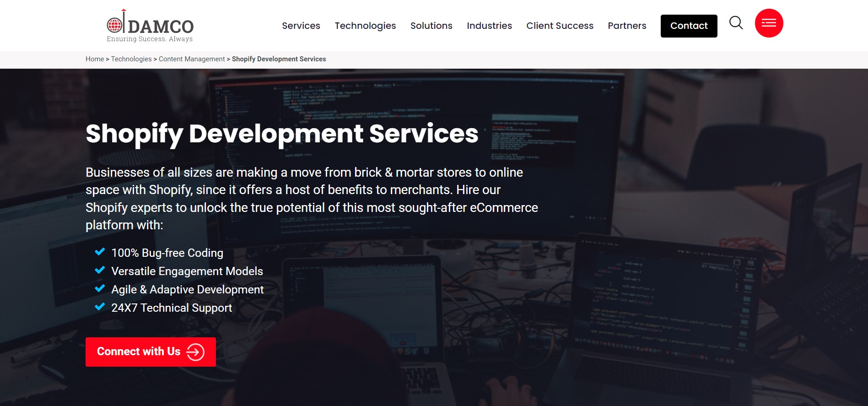Viewport: 868px width, 406px height.
Task: Click the 'Agile & Adaptive Development' text
Action: click(x=188, y=289)
